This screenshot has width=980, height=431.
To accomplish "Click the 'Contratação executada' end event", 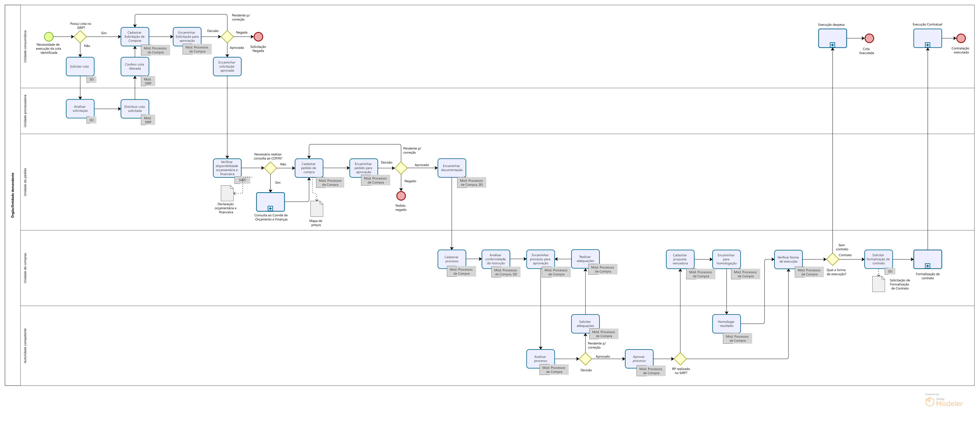I will pyautogui.click(x=961, y=38).
